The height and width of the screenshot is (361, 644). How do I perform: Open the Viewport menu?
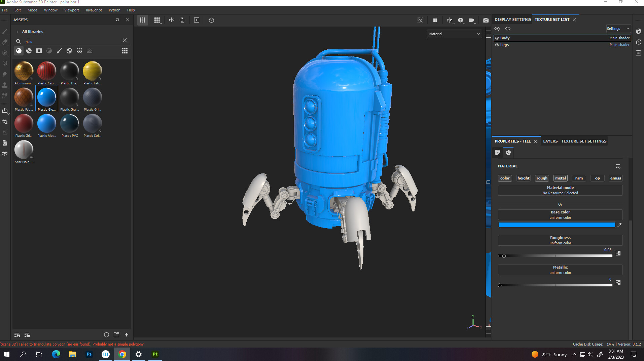[x=71, y=10]
